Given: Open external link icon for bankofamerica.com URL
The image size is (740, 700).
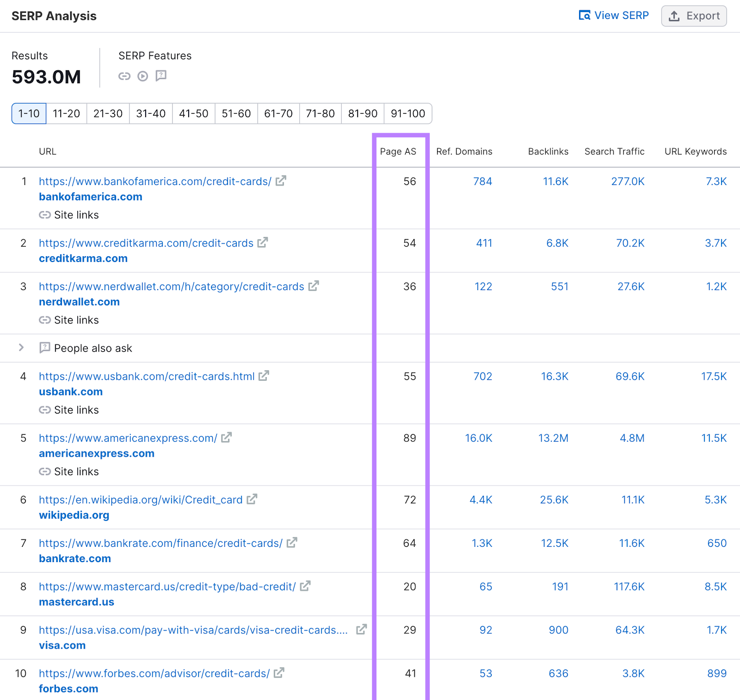Looking at the screenshot, I should click(281, 181).
